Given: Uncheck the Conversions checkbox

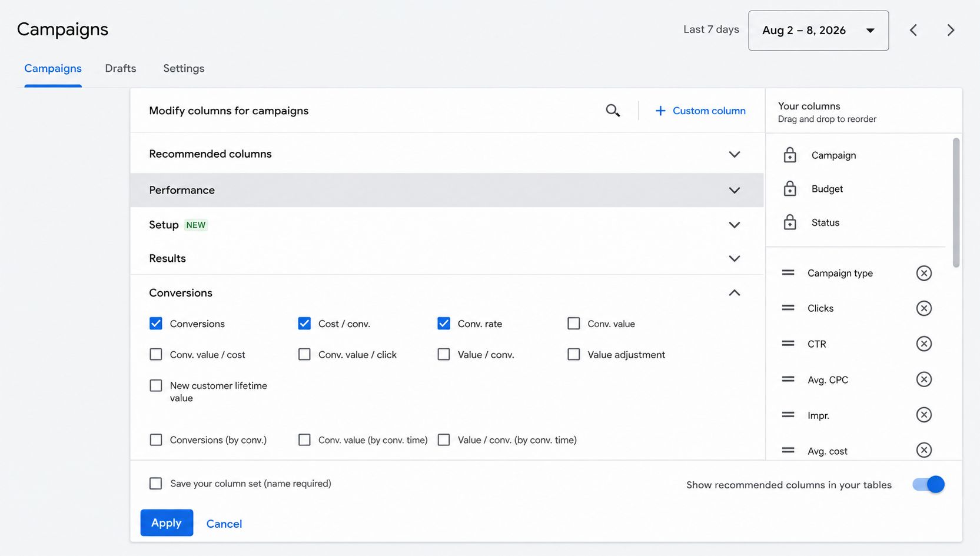Looking at the screenshot, I should pos(156,324).
